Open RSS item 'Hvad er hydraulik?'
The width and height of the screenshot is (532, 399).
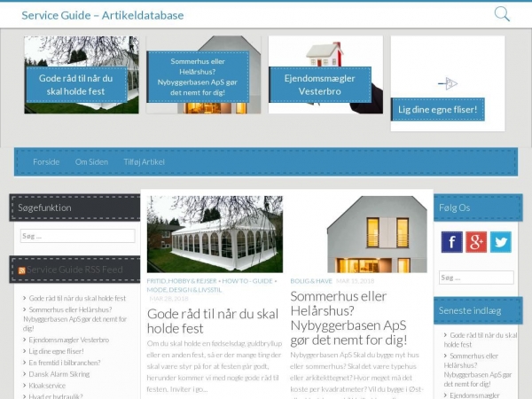(x=56, y=396)
